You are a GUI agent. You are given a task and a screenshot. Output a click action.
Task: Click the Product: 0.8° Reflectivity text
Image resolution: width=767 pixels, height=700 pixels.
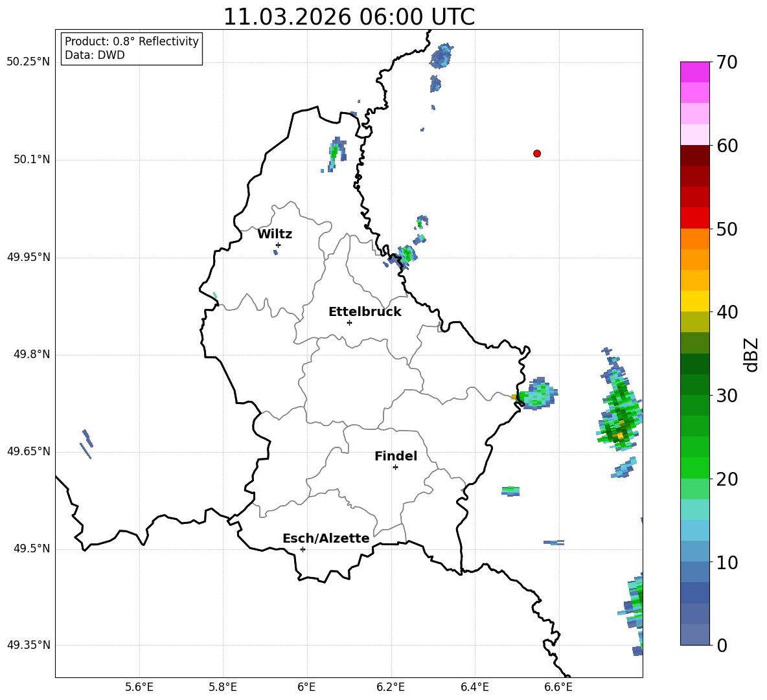[132, 41]
